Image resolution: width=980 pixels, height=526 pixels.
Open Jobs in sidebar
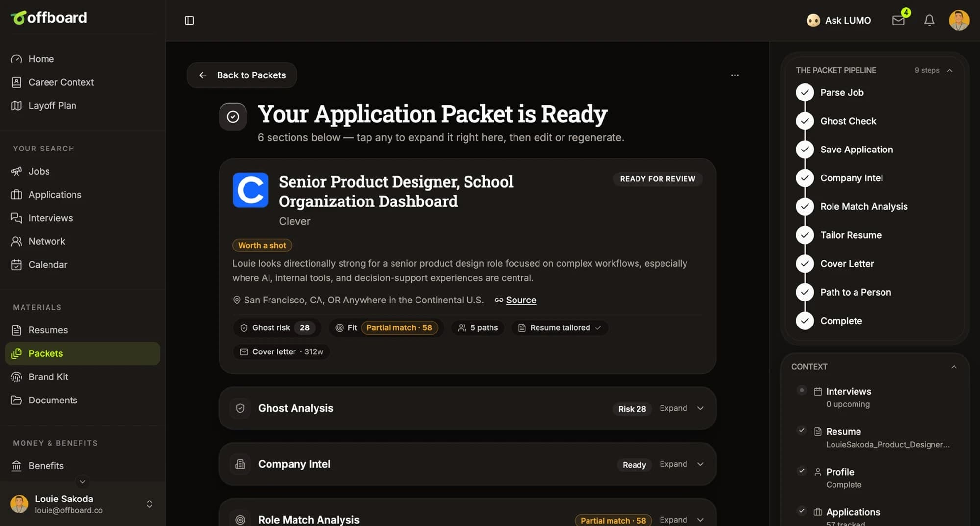(x=82, y=171)
